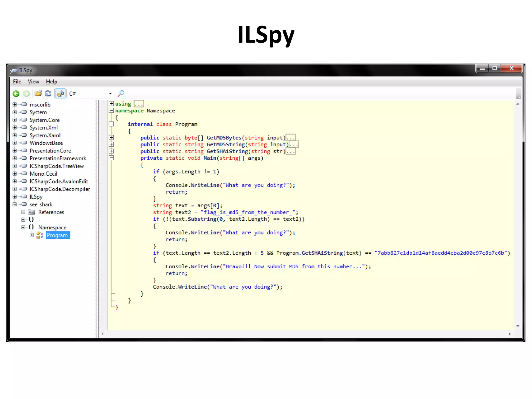The height and width of the screenshot is (399, 532).
Task: Open the File menu
Action: (17, 82)
